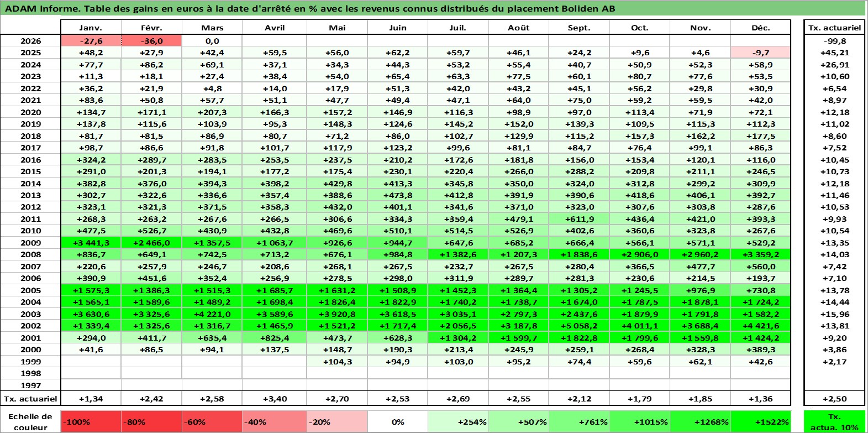Click the '+1 599,7' cell for Août 2001
Viewport: 868px width, 433px height.
[519, 338]
